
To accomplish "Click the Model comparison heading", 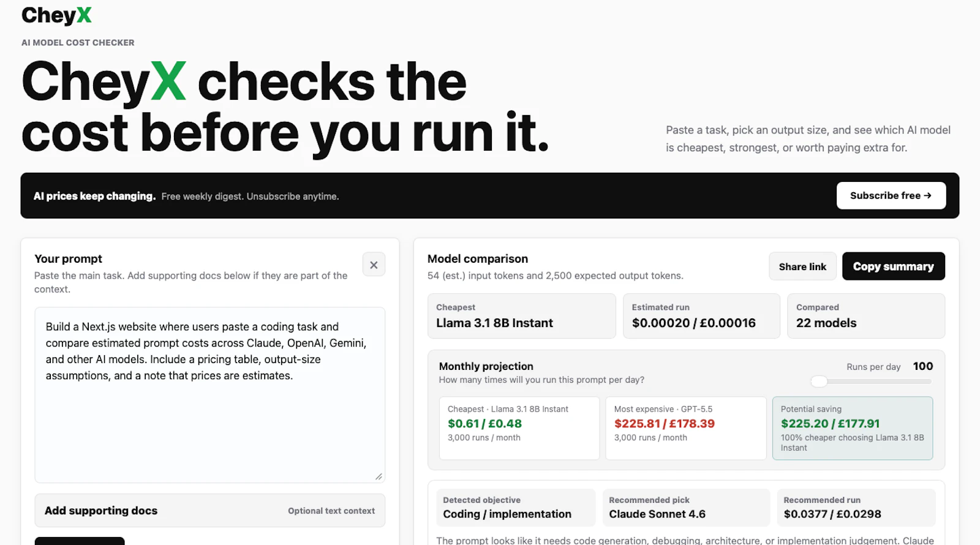I will [478, 259].
